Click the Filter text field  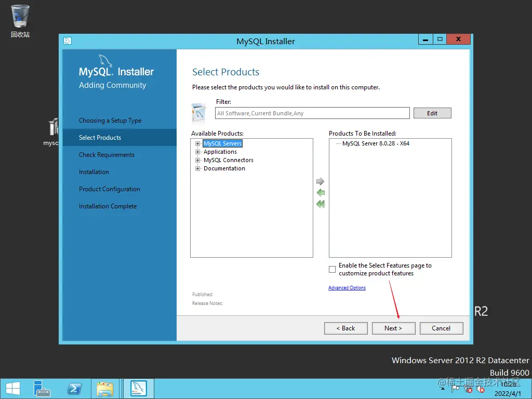click(312, 113)
